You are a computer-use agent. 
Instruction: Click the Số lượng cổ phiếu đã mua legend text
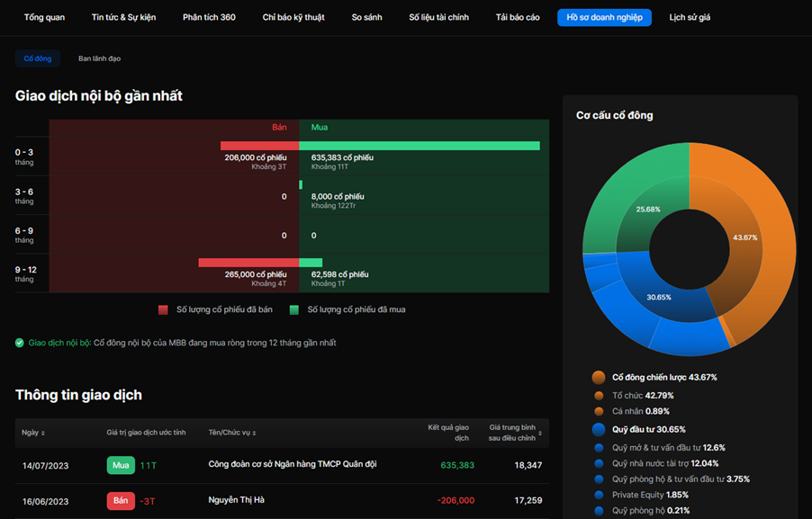pos(356,309)
